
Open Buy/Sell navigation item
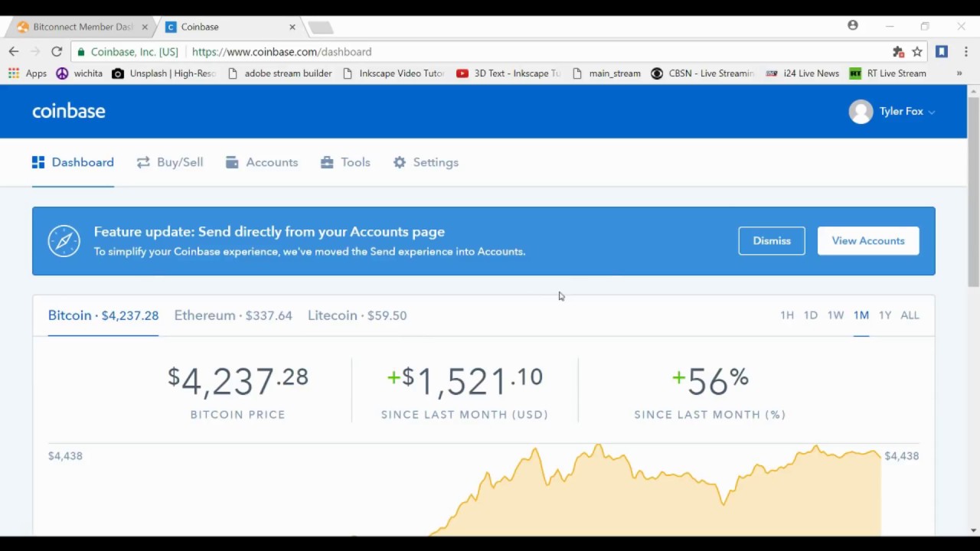pyautogui.click(x=170, y=162)
